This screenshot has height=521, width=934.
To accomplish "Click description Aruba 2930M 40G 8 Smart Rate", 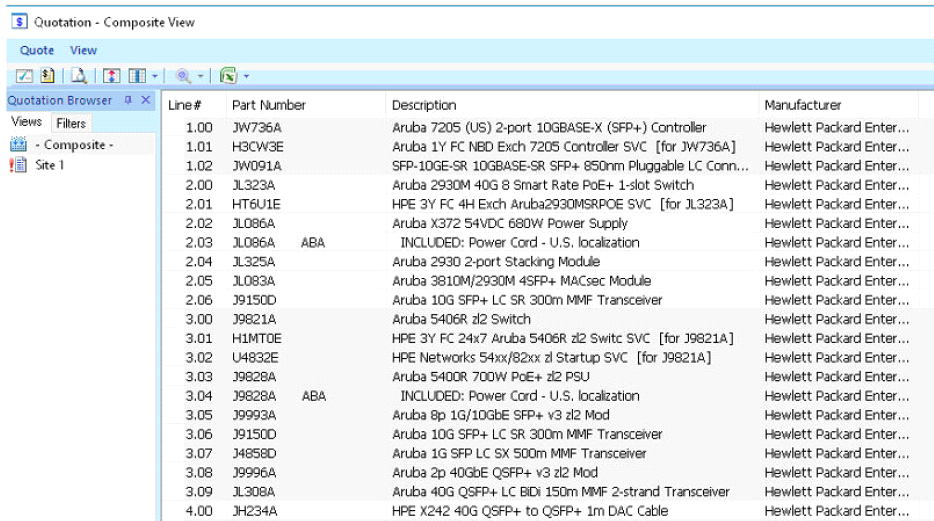I will coord(543,185).
